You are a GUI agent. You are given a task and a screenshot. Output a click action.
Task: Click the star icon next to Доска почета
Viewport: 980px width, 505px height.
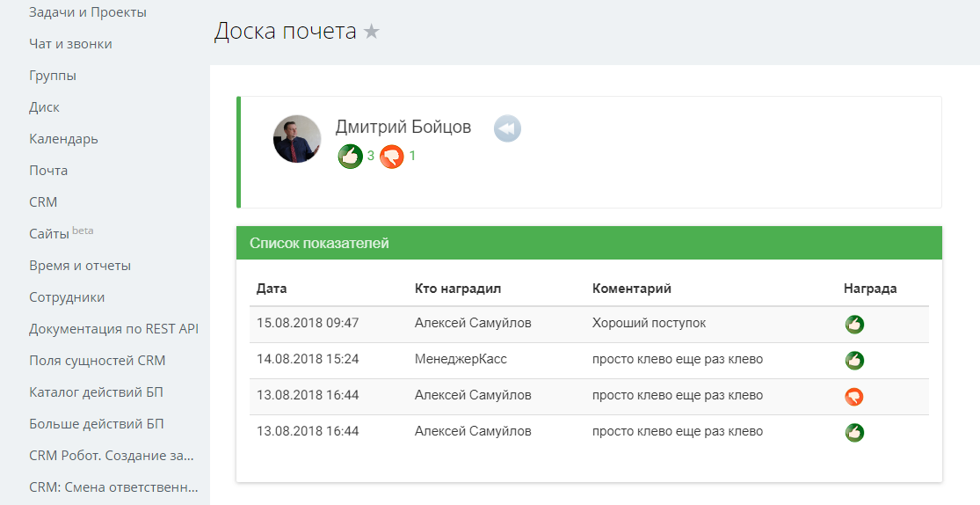tap(372, 33)
